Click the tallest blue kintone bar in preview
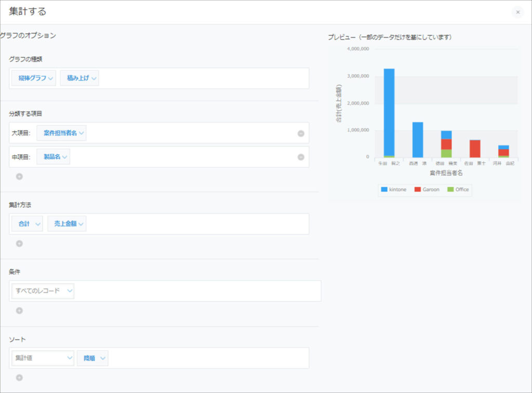The image size is (532, 393). click(x=389, y=112)
